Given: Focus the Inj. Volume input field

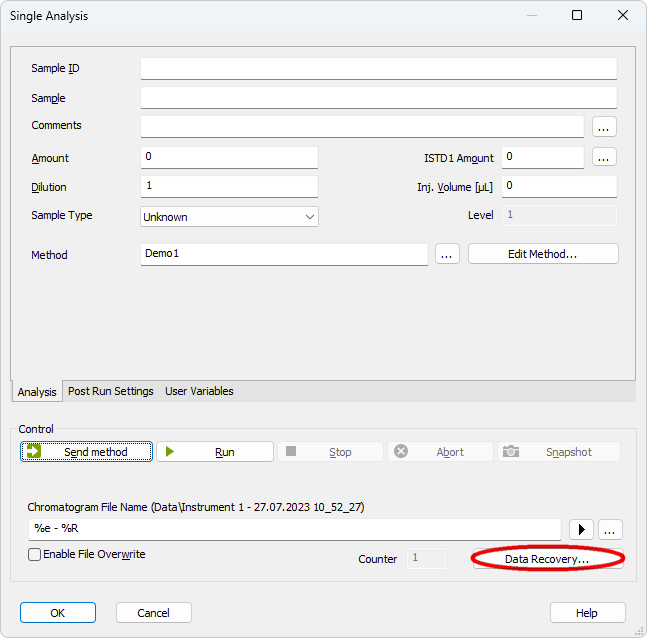Looking at the screenshot, I should click(558, 186).
